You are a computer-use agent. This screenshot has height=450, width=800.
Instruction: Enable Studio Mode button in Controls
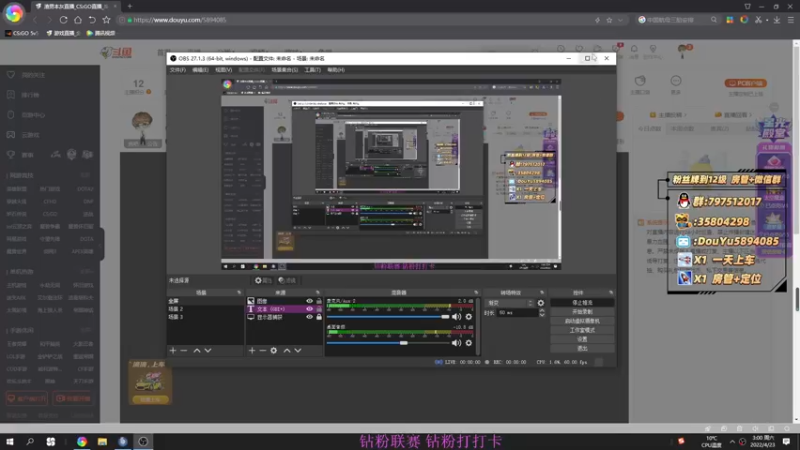pyautogui.click(x=582, y=330)
